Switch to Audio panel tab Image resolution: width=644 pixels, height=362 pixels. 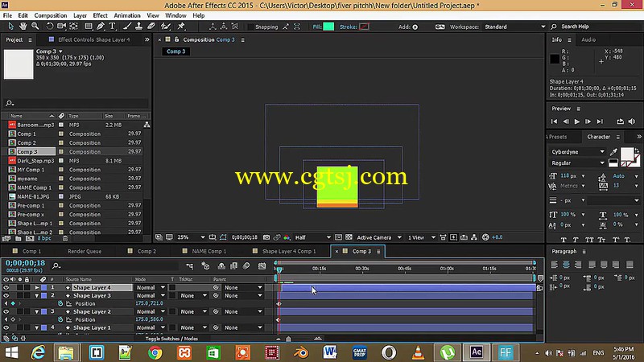click(x=588, y=39)
